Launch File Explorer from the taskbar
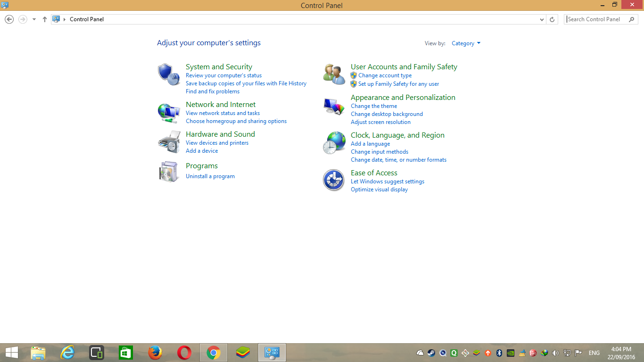Image resolution: width=644 pixels, height=362 pixels. click(38, 353)
